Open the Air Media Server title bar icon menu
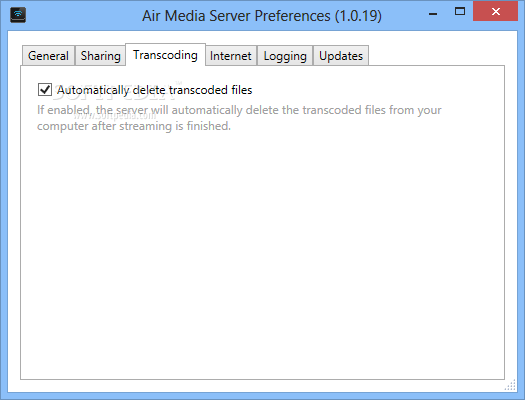The image size is (525, 400). pos(18,15)
